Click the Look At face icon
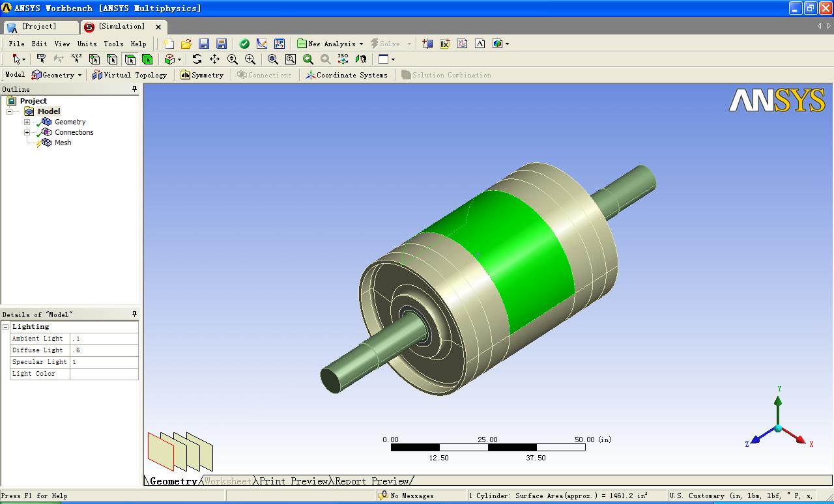This screenshot has height=504, width=834. click(360, 59)
